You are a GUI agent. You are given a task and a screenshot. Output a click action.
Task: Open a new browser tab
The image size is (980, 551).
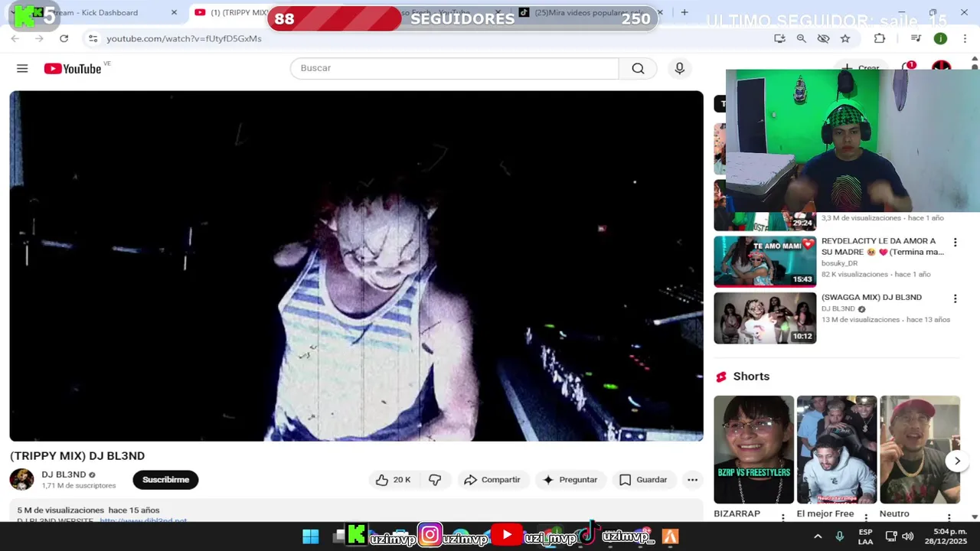tap(684, 12)
